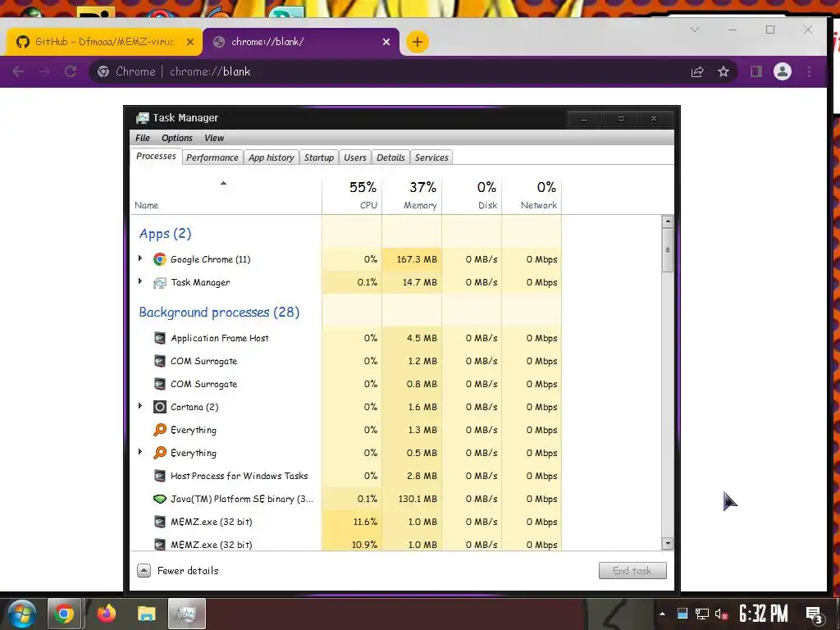
Task: Bookmark this page with the star icon
Action: 724,71
